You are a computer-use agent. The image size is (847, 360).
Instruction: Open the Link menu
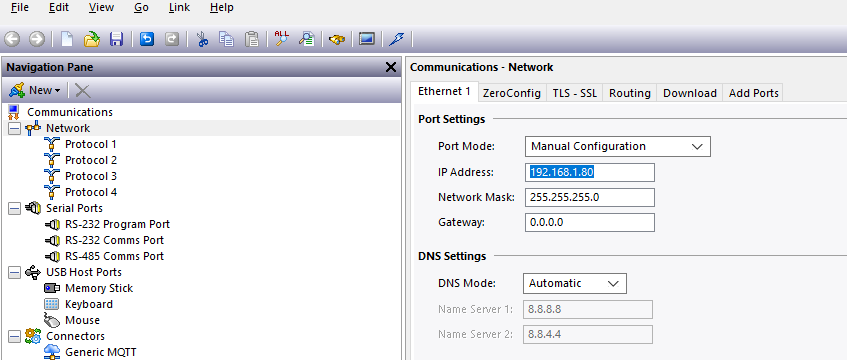click(x=179, y=8)
